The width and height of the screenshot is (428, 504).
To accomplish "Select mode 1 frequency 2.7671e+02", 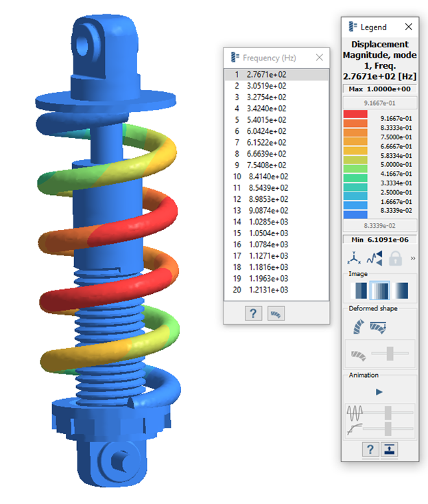I will click(276, 75).
